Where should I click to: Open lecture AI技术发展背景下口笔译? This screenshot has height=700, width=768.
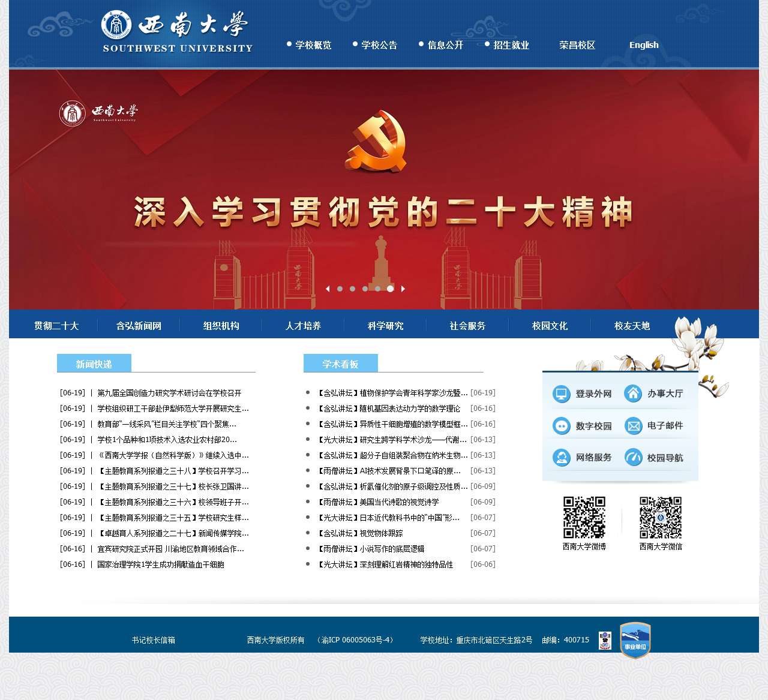point(389,471)
